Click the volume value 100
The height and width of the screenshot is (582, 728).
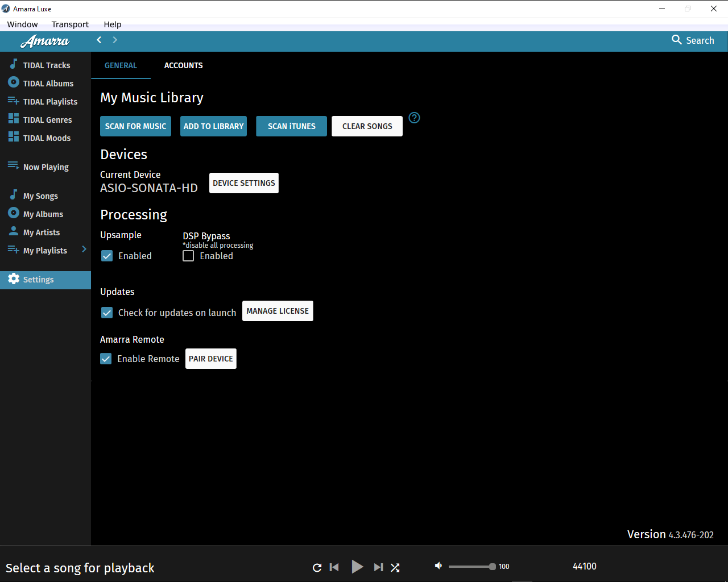click(504, 567)
